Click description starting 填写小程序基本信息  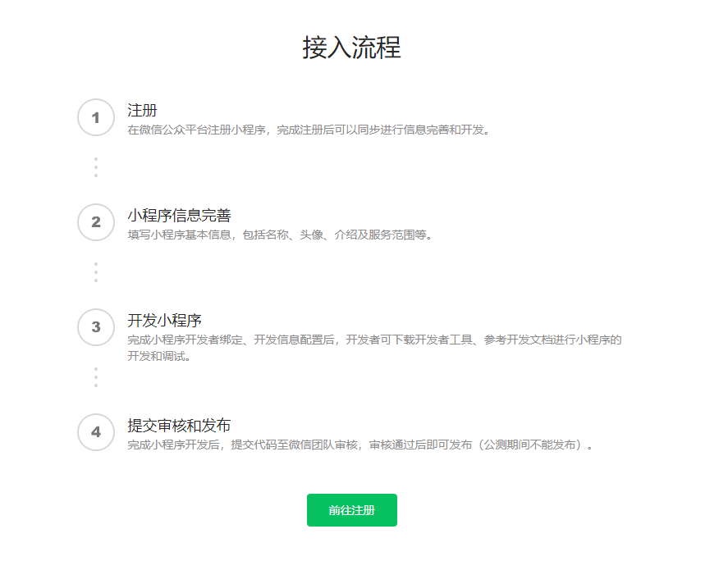pos(280,235)
